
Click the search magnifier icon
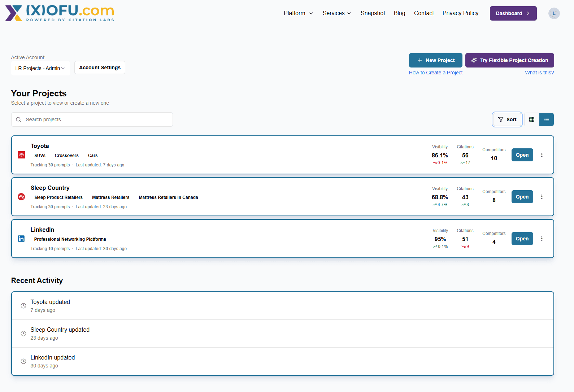18,119
